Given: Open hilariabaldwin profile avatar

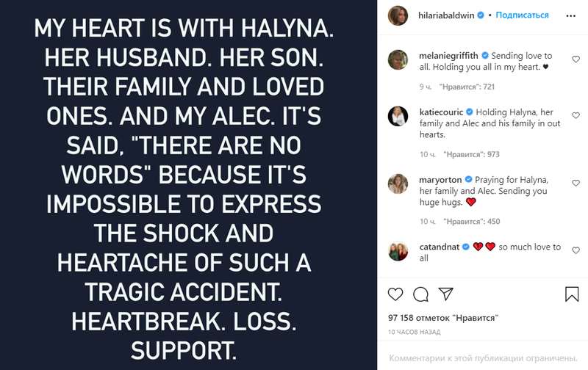Looking at the screenshot, I should tap(399, 15).
